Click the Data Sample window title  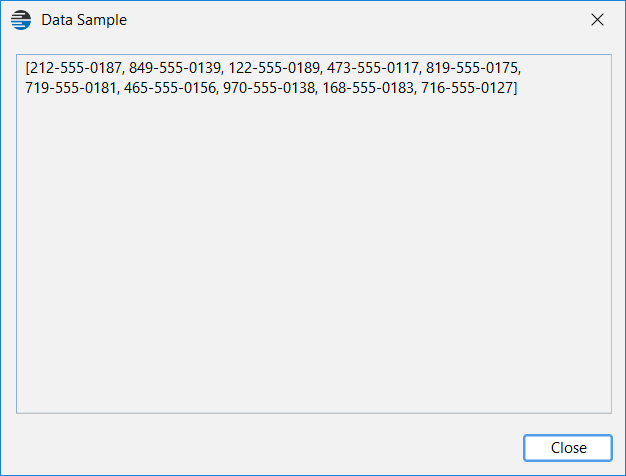[84, 20]
